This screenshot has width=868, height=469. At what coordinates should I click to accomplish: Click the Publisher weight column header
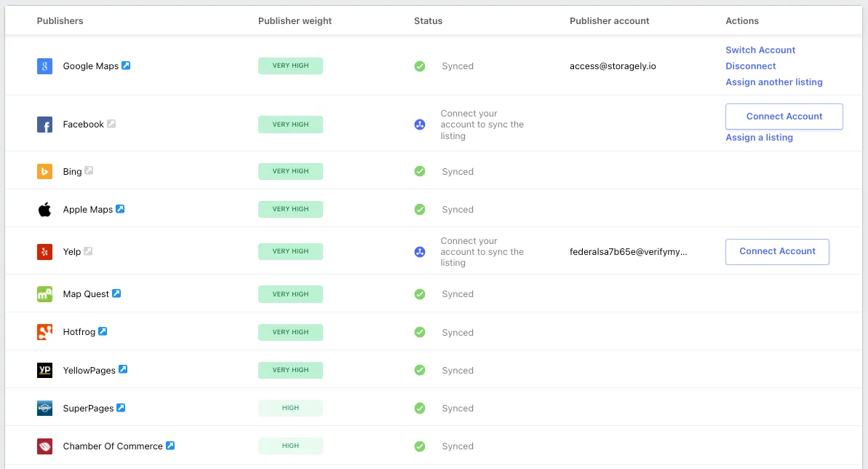click(x=295, y=21)
